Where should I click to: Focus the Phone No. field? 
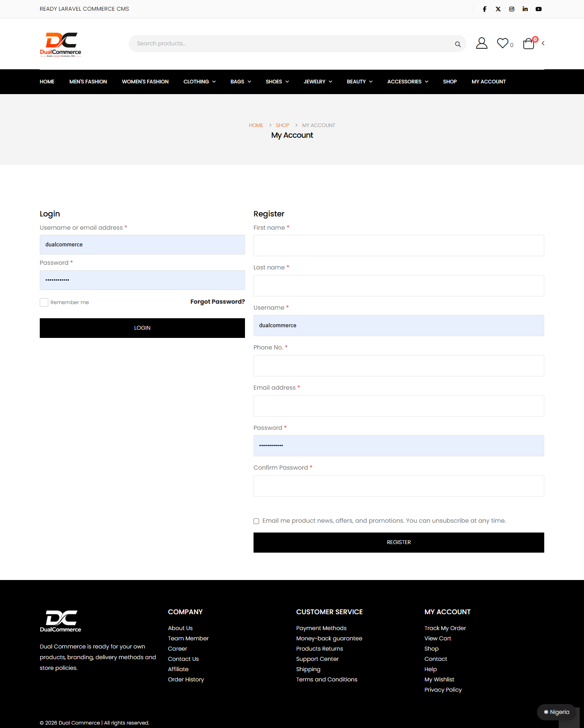pos(399,366)
